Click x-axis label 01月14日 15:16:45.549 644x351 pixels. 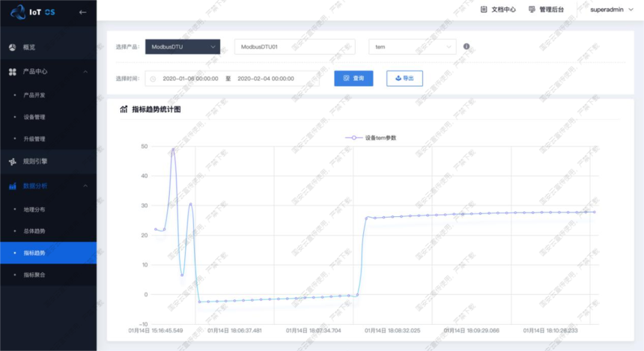156,331
